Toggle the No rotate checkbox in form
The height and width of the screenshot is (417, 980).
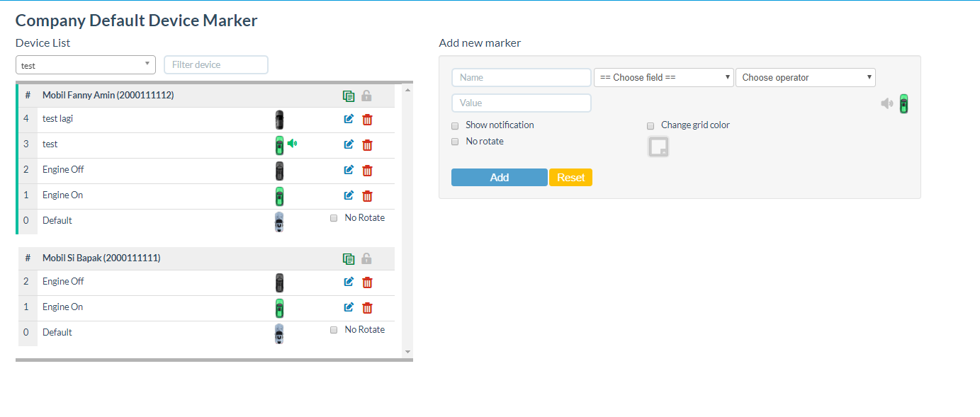[455, 142]
